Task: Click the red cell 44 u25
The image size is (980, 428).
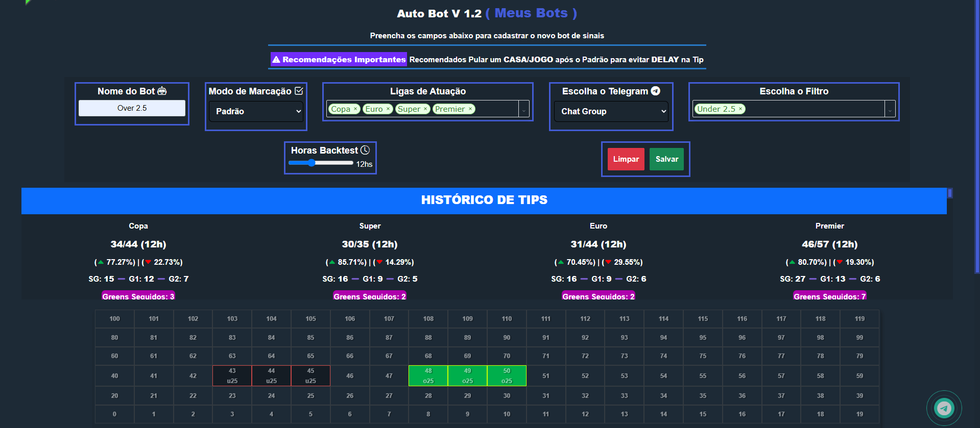Action: pos(271,375)
